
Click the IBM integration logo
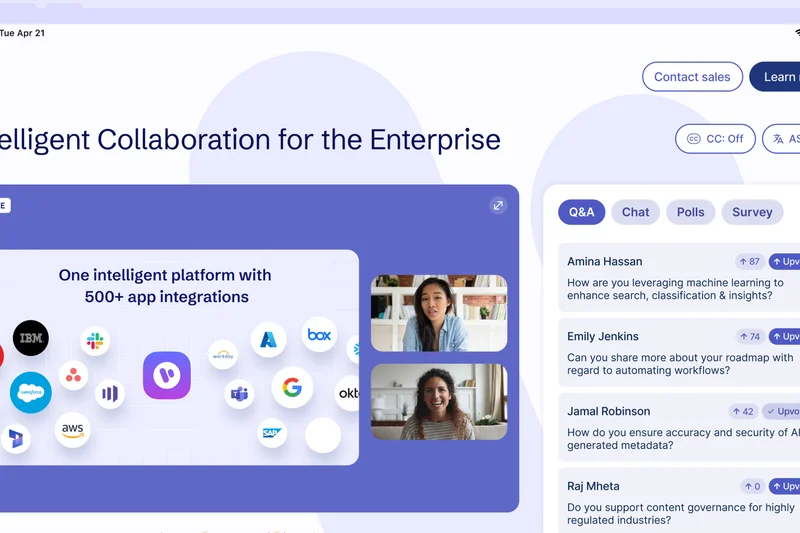click(31, 339)
